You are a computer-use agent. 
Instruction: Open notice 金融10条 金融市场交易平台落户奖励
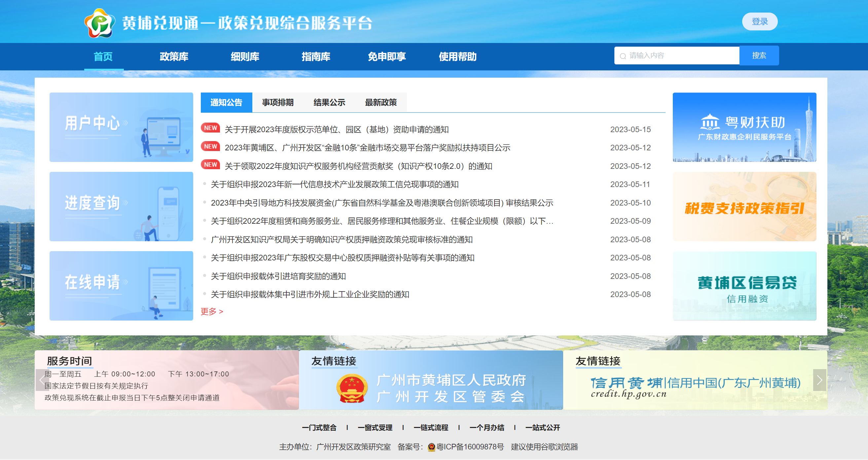click(x=367, y=148)
